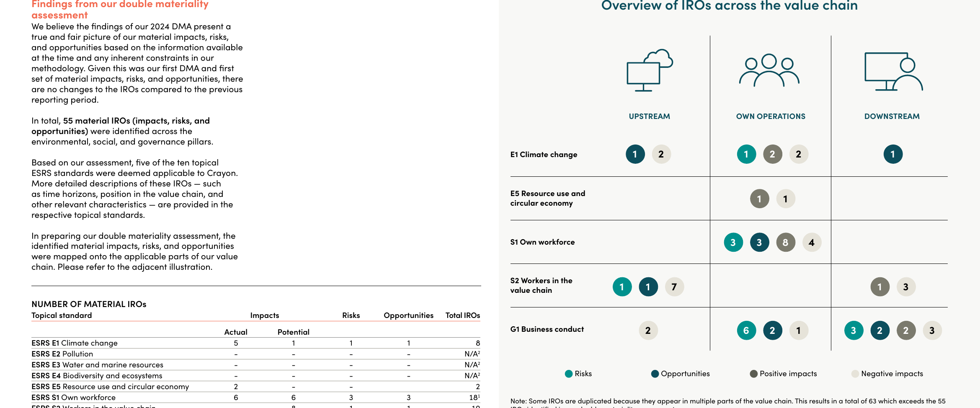Click S1 Own workforce positive impacts circle 8

coord(786,242)
